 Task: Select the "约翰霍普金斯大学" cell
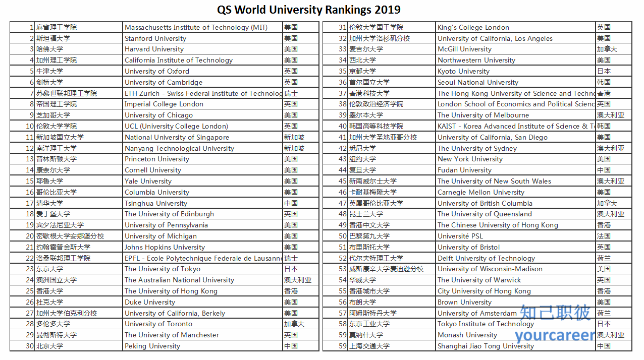[79, 247]
